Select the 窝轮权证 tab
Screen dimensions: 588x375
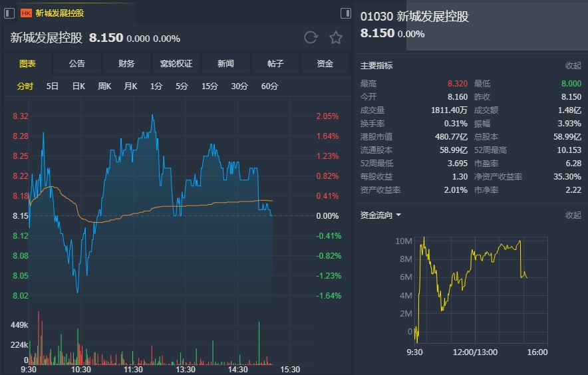(176, 64)
